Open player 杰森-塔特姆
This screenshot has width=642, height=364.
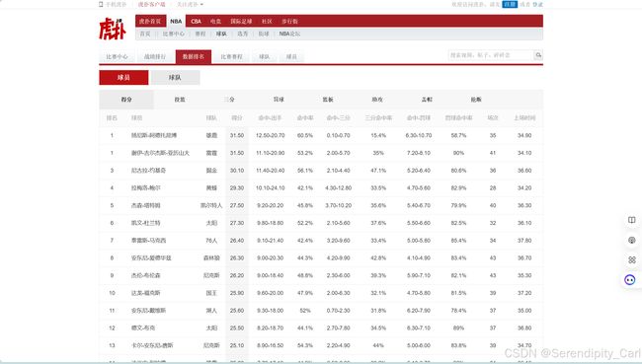(x=146, y=205)
